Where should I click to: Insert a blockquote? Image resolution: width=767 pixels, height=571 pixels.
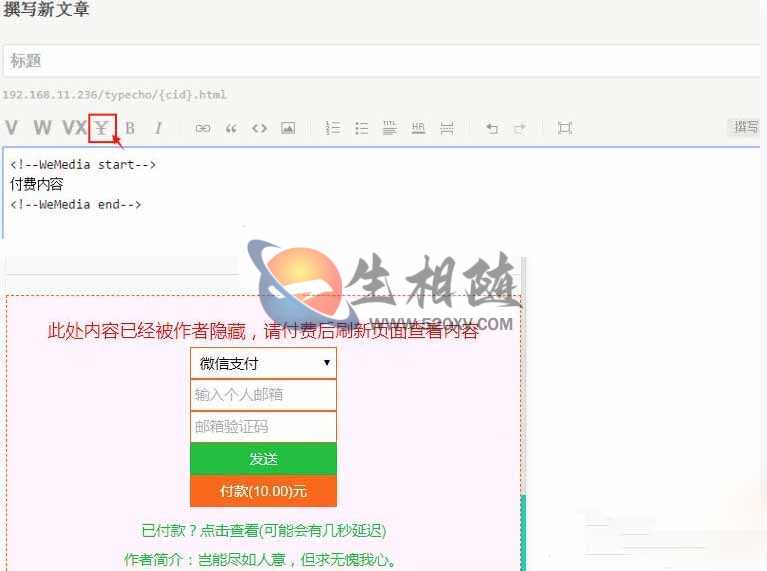click(231, 128)
